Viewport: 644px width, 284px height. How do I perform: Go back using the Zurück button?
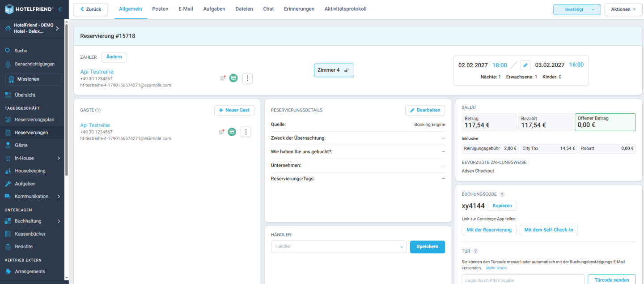[91, 9]
